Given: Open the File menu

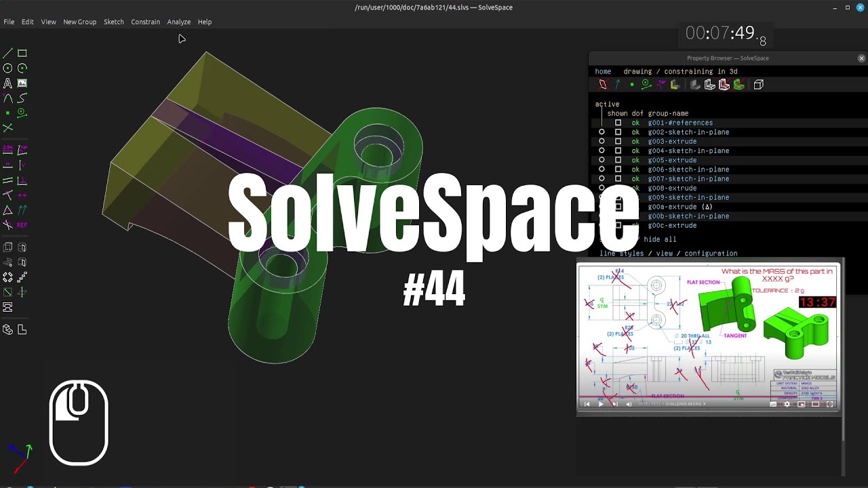Looking at the screenshot, I should pos(9,22).
